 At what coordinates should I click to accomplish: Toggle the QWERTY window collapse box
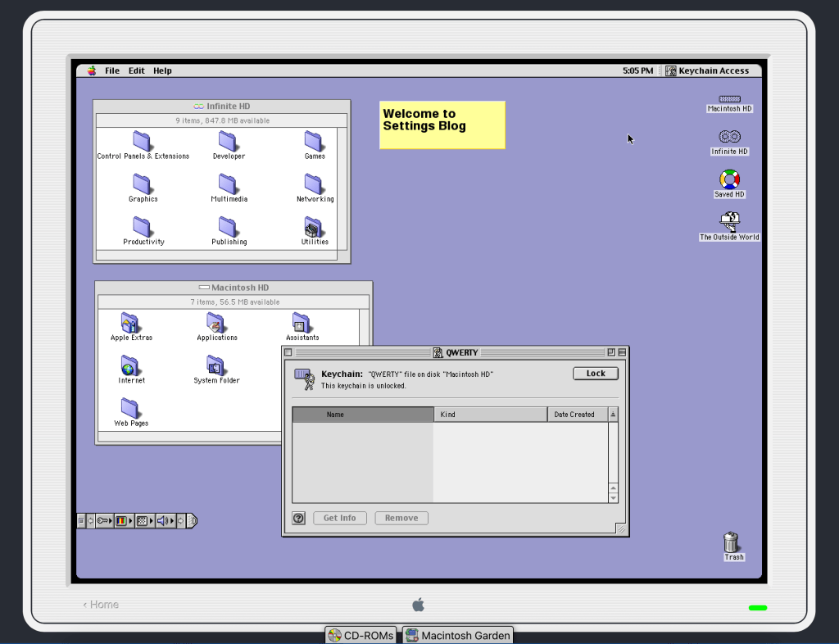[622, 352]
